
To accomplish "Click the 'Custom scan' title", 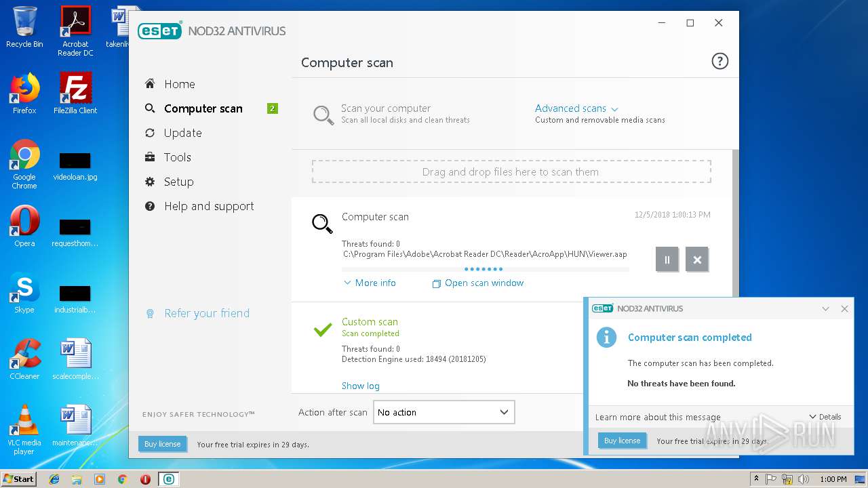I will [370, 322].
